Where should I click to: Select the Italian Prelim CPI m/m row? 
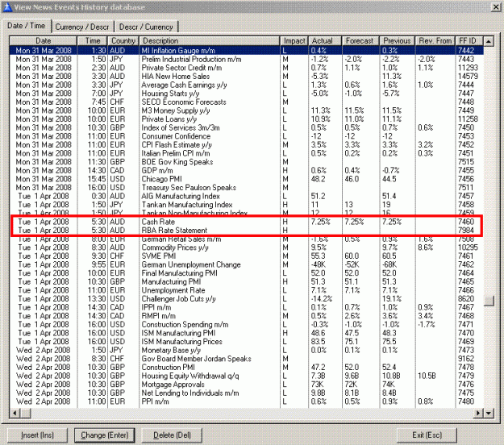coord(246,153)
